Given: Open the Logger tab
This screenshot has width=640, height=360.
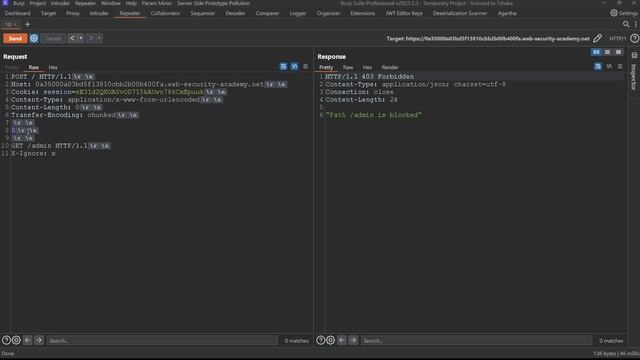Looking at the screenshot, I should pos(298,13).
